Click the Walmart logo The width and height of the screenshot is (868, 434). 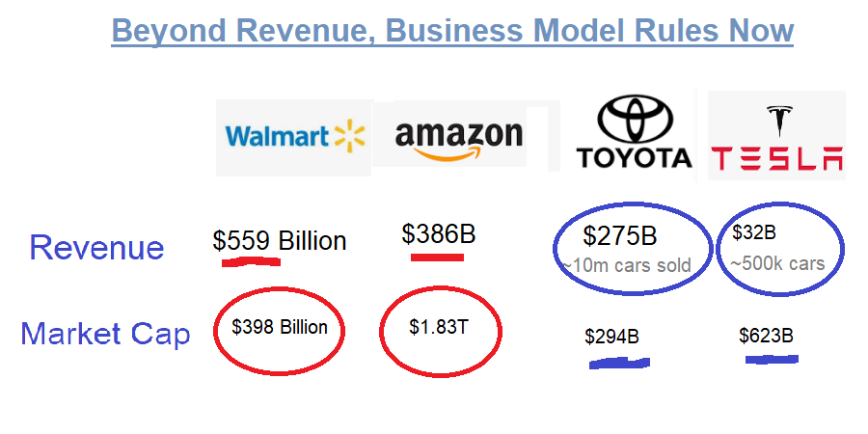294,135
